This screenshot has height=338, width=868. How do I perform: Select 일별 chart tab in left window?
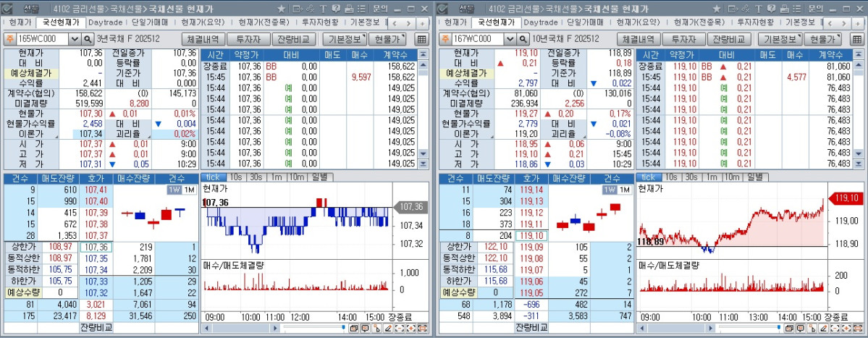321,177
